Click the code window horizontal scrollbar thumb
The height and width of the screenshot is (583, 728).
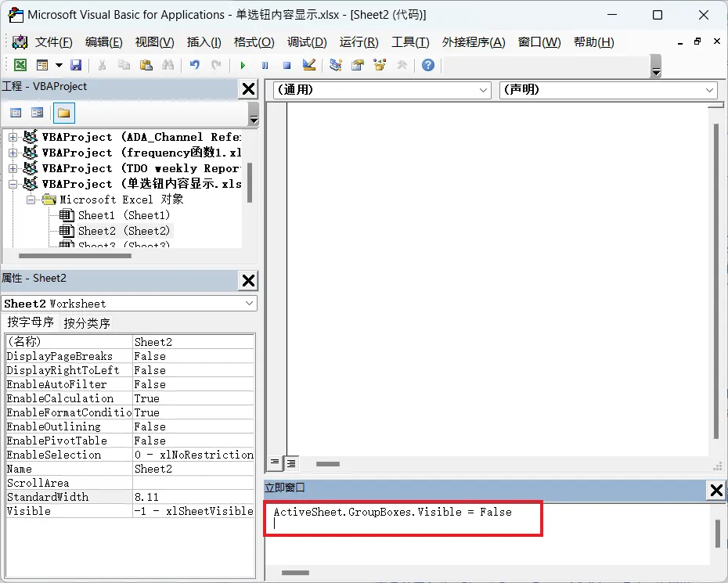point(328,464)
